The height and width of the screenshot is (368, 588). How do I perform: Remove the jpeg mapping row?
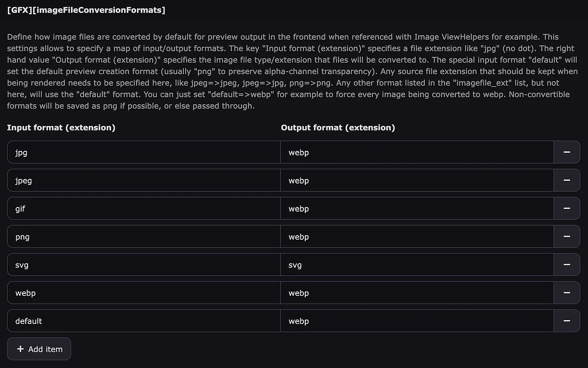[566, 180]
